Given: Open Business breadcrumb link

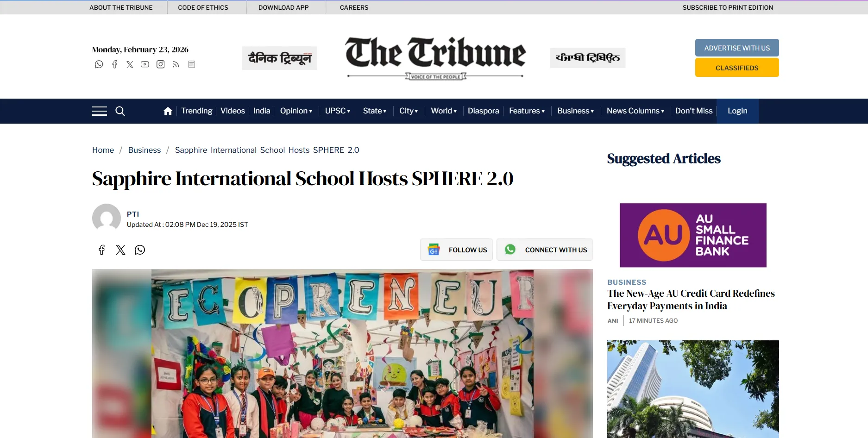Looking at the screenshot, I should 145,150.
